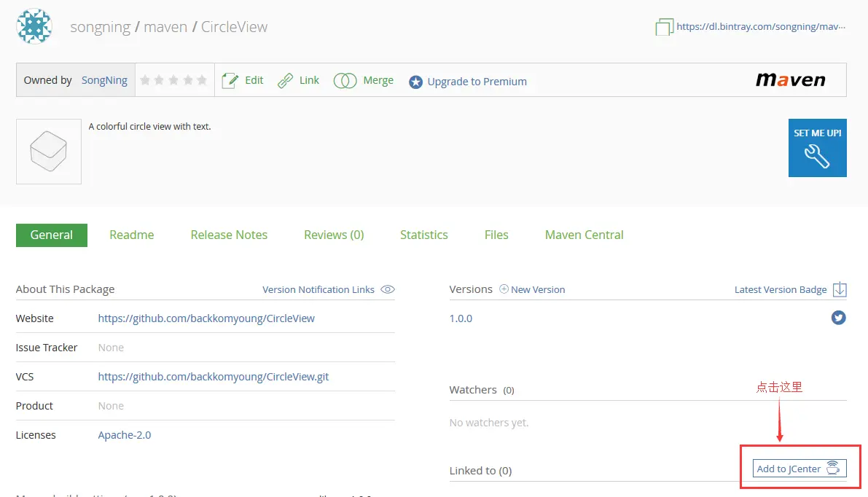Click the Edit link text
The image size is (868, 497).
tap(254, 80)
